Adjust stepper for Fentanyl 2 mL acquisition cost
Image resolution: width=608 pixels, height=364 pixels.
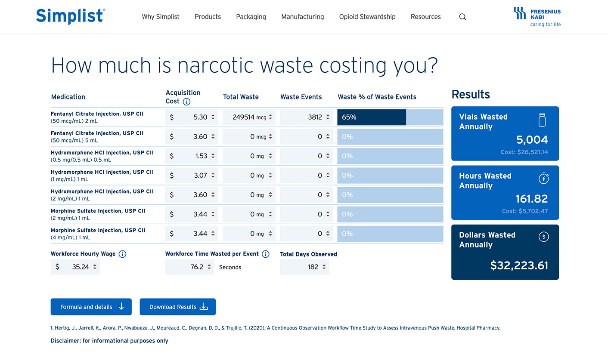pos(213,117)
